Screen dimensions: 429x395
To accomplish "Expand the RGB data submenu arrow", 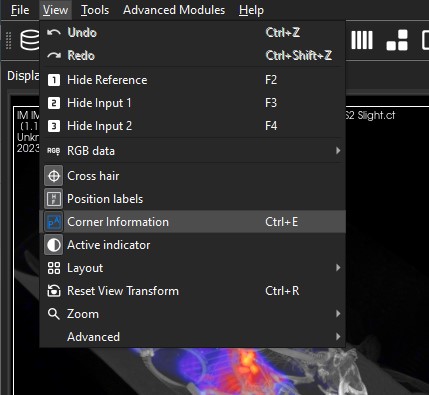I will (338, 151).
